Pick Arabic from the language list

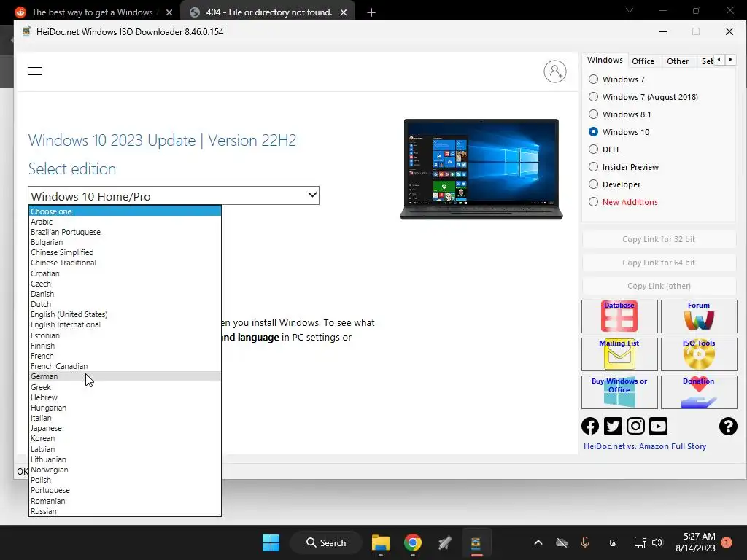coord(125,222)
